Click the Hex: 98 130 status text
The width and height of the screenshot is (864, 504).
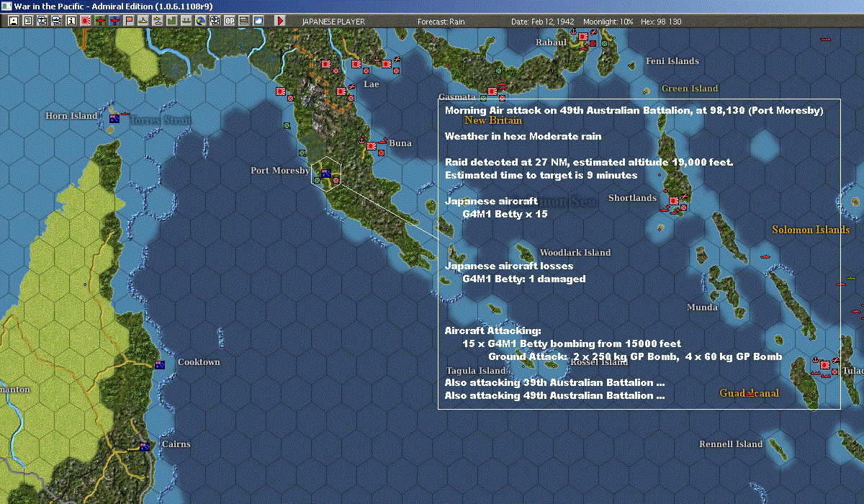click(660, 22)
